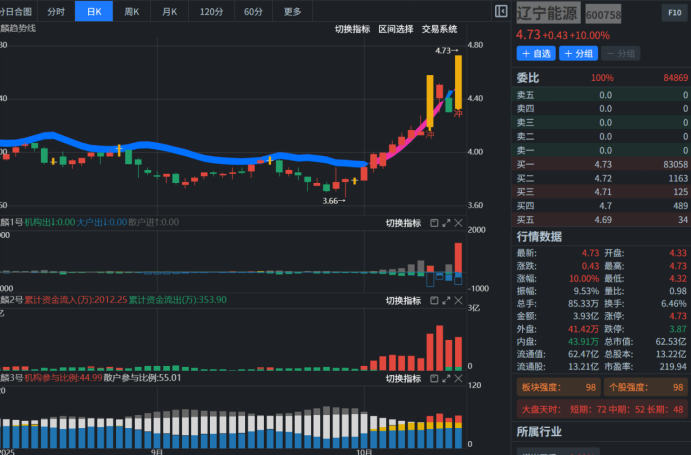691x455 pixels.
Task: Close the 机构出 indicator panel
Action: pyautogui.click(x=460, y=222)
